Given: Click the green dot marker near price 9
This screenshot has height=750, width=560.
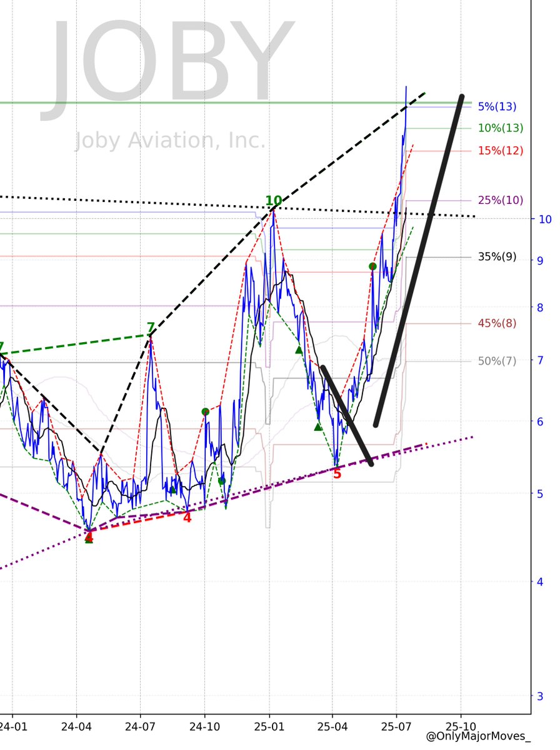Looking at the screenshot, I should point(372,266).
